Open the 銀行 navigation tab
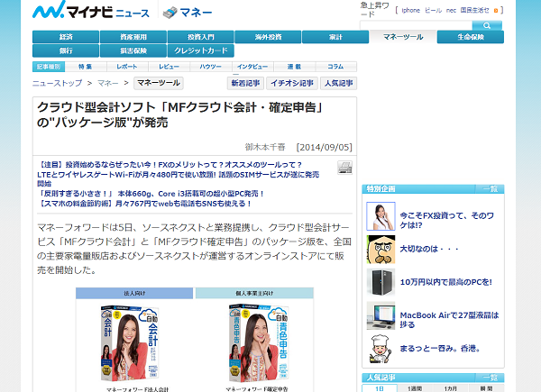Viewport: 541px width, 392px height. coord(66,50)
